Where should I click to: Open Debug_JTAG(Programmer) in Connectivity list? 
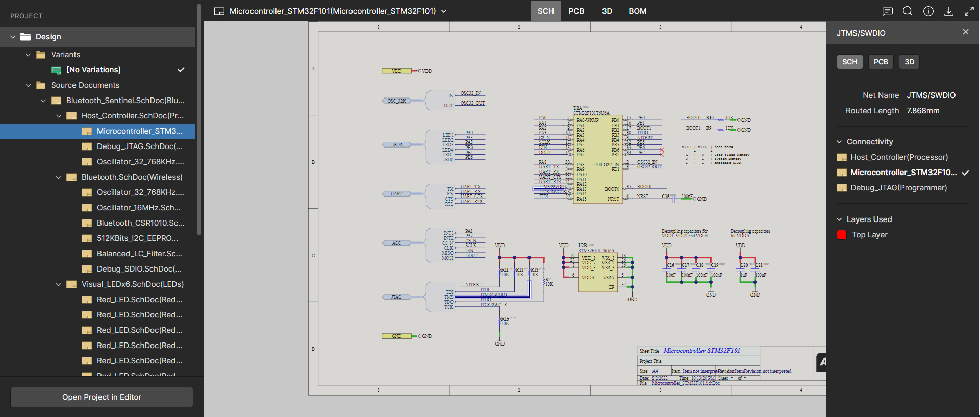898,188
